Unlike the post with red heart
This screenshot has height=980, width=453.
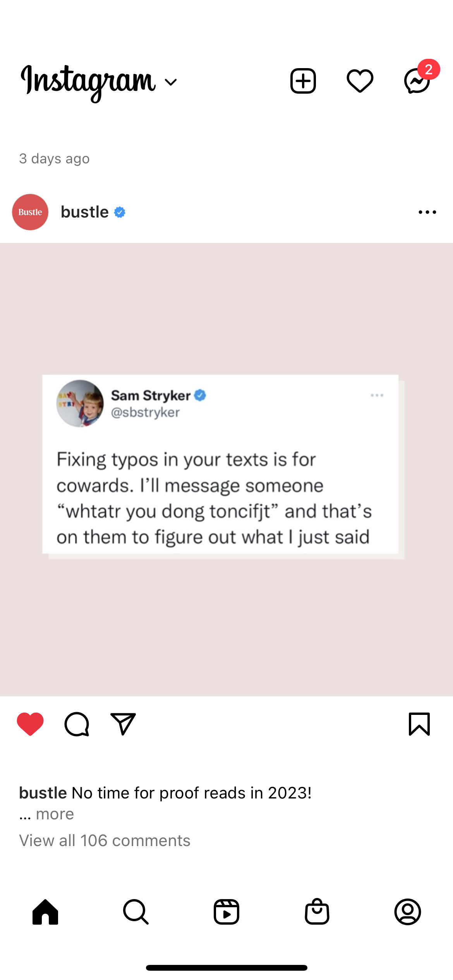30,723
